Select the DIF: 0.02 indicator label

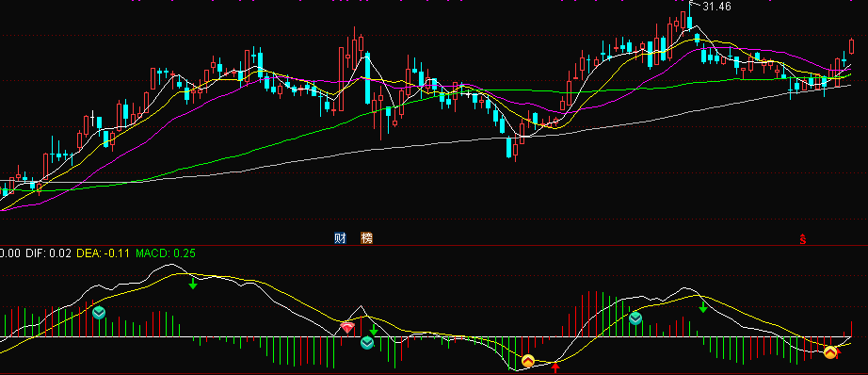pos(49,253)
